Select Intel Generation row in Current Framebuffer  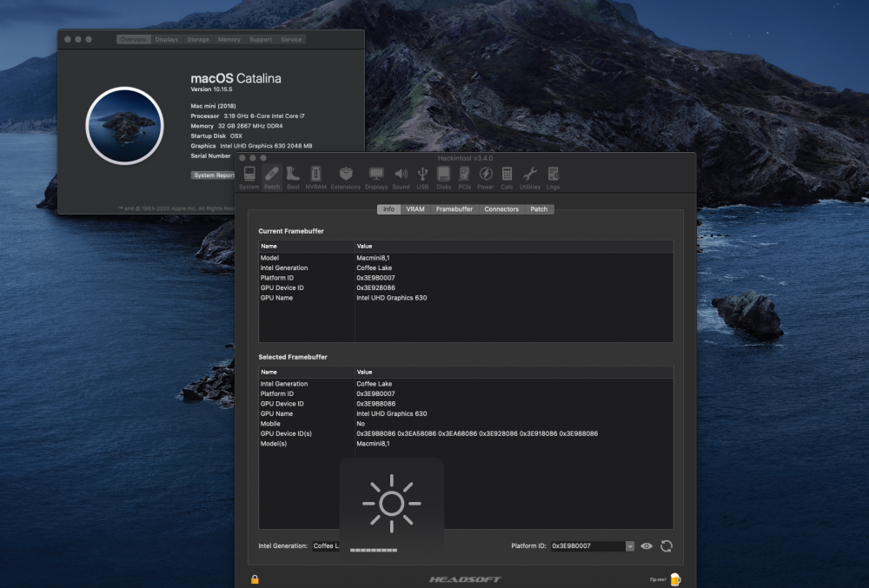coord(466,268)
